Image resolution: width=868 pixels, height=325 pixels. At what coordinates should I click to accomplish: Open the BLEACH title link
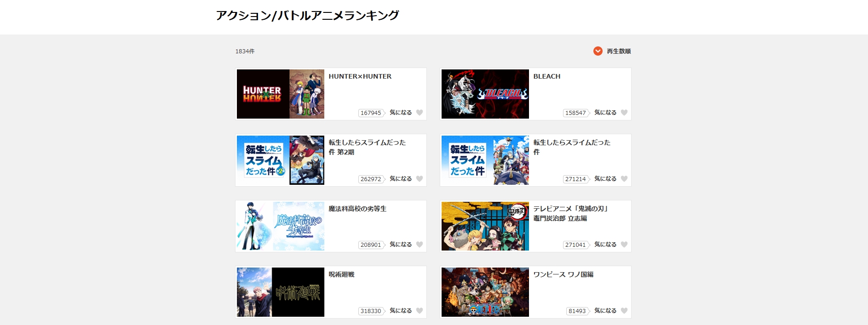coord(547,76)
